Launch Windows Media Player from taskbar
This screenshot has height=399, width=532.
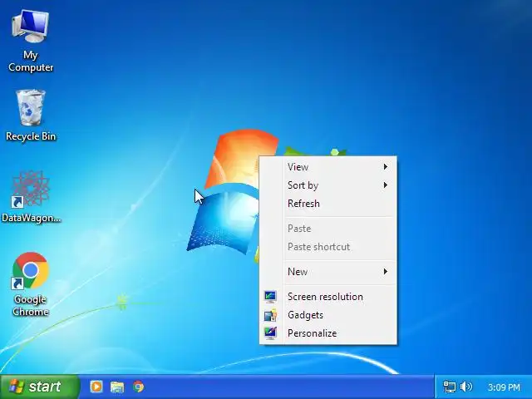(96, 387)
